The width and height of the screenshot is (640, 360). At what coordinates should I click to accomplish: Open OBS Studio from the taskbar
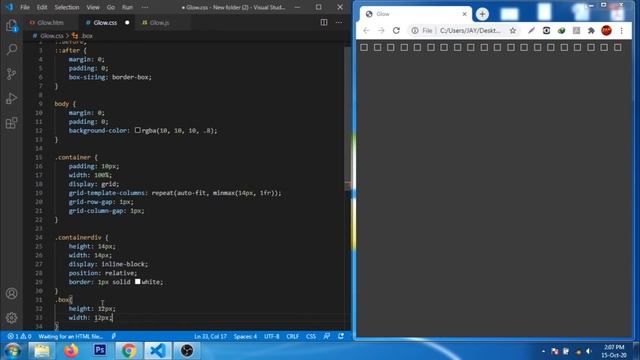(187, 351)
